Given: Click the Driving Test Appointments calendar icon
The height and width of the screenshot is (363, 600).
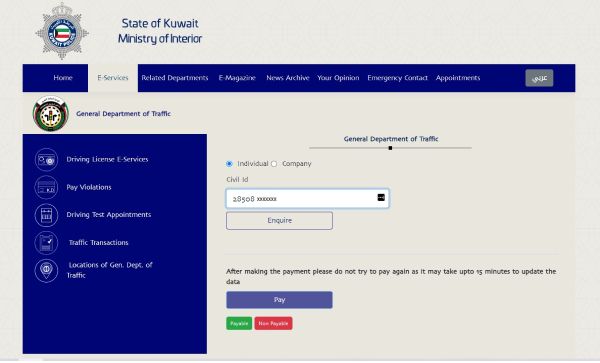Looking at the screenshot, I should pos(46,215).
